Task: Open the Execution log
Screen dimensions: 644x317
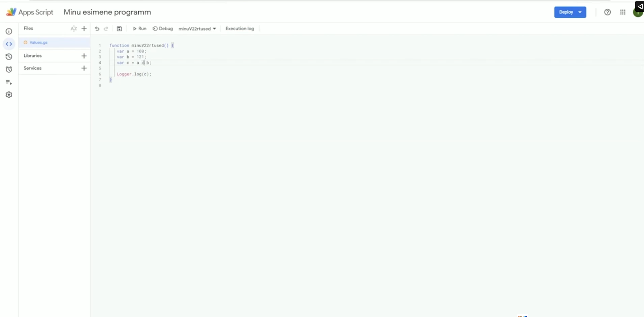Action: 240,29
